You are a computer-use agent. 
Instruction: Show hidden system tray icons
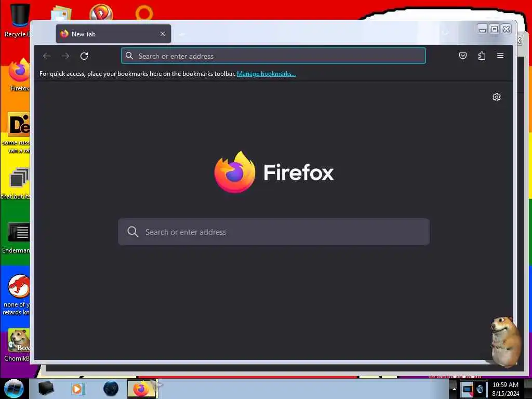point(454,389)
